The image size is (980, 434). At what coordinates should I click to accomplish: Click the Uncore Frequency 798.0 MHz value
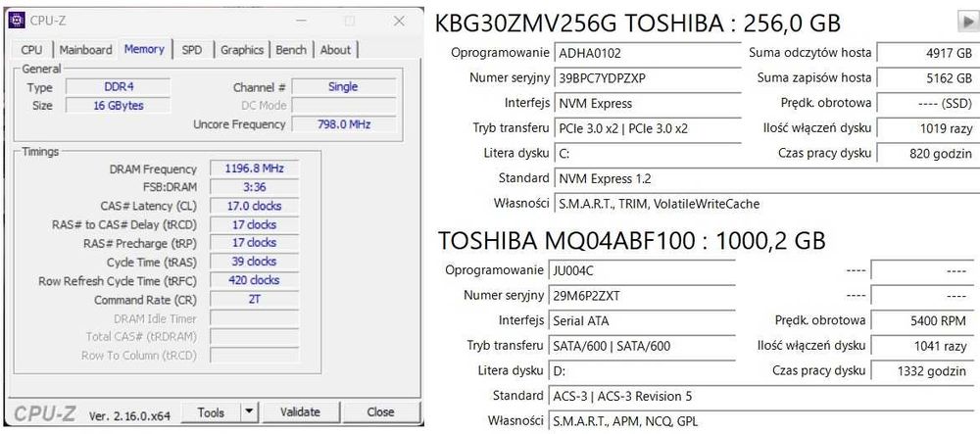tap(343, 124)
